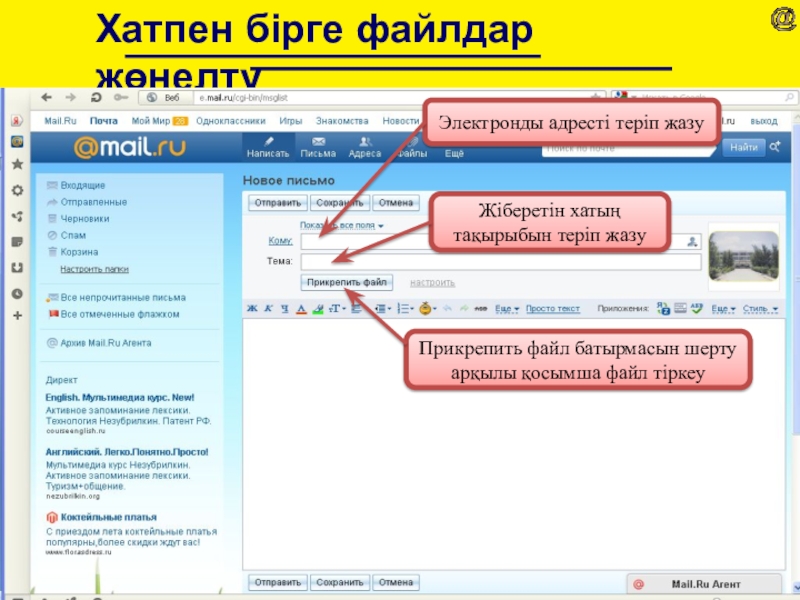This screenshot has height=600, width=800.
Task: Open the text highlight color tool
Action: point(318,309)
